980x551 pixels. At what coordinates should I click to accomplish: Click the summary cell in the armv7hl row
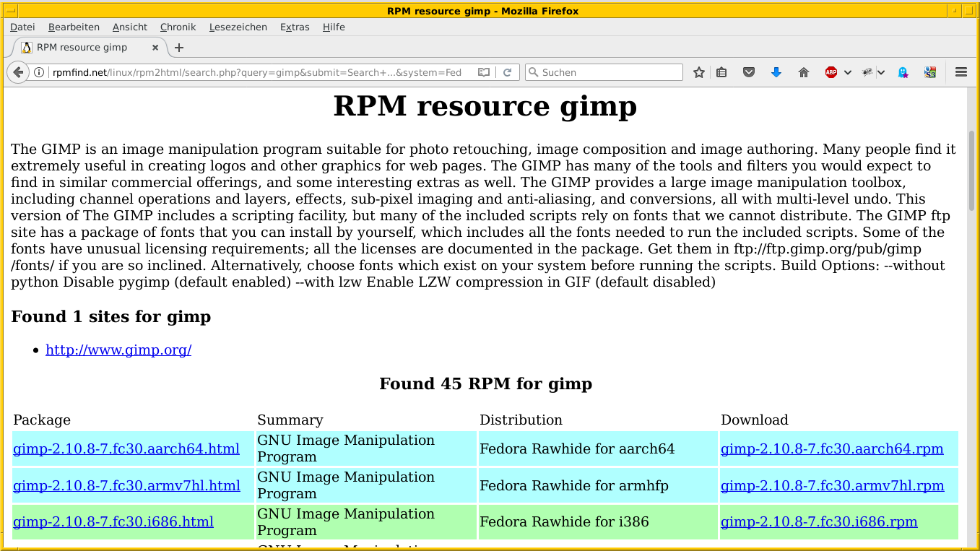point(366,486)
